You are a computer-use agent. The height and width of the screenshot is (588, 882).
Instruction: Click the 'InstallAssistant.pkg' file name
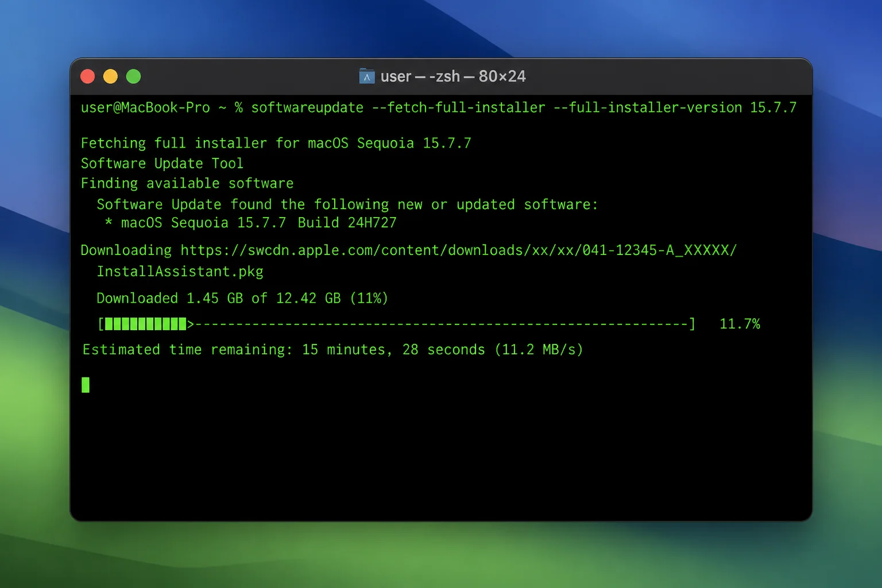(180, 272)
